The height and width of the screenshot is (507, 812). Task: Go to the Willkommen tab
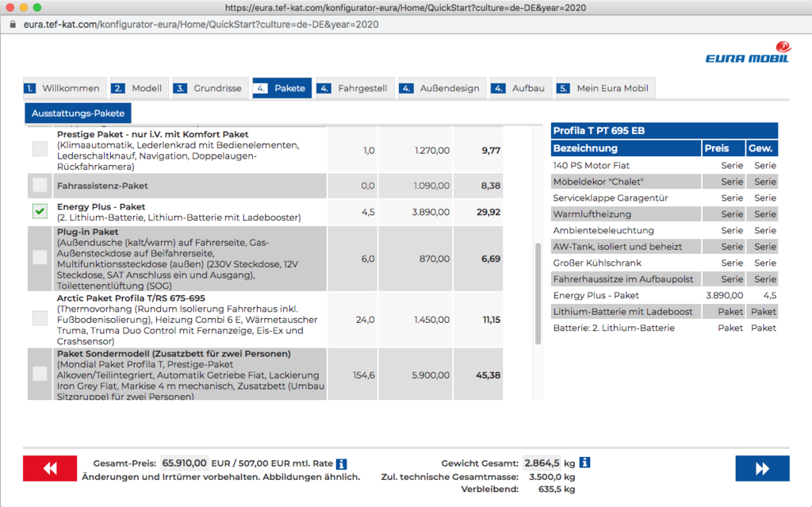(x=65, y=88)
